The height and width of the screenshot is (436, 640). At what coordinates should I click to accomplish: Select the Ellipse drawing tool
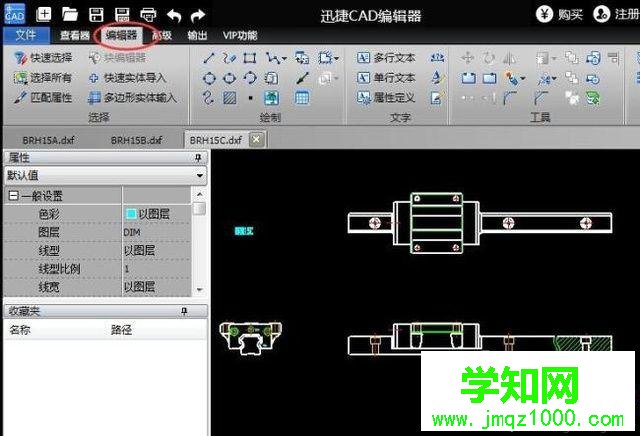pos(230,78)
